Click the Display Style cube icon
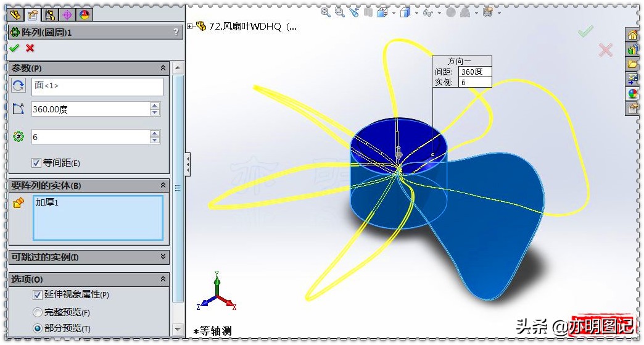This screenshot has width=644, height=345. click(x=405, y=13)
